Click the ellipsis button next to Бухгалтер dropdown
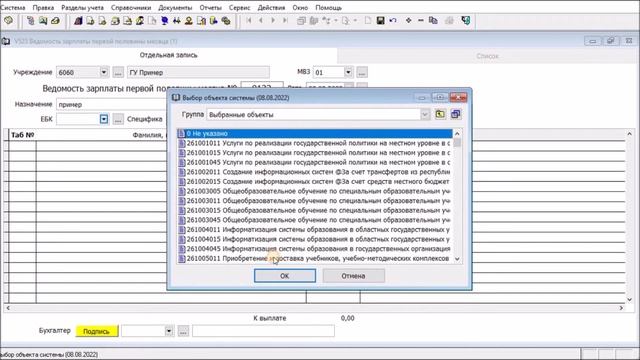 coord(183,331)
